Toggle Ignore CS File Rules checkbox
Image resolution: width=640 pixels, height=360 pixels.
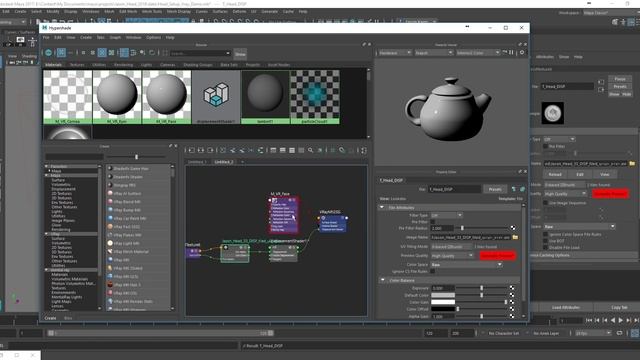tap(433, 271)
